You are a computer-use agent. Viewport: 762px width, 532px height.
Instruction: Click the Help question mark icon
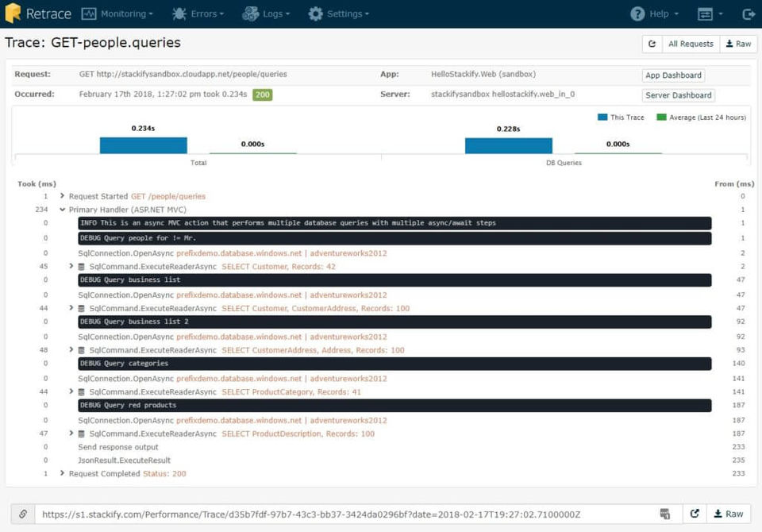pos(637,13)
